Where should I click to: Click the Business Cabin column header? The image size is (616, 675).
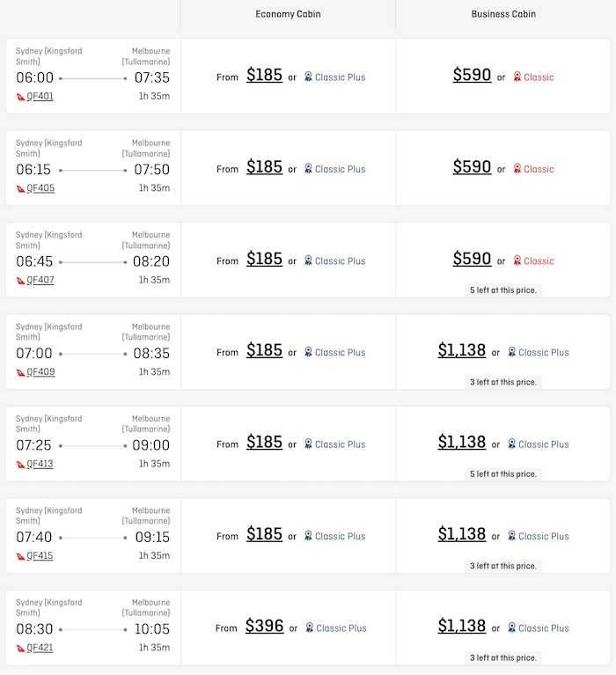coord(503,14)
